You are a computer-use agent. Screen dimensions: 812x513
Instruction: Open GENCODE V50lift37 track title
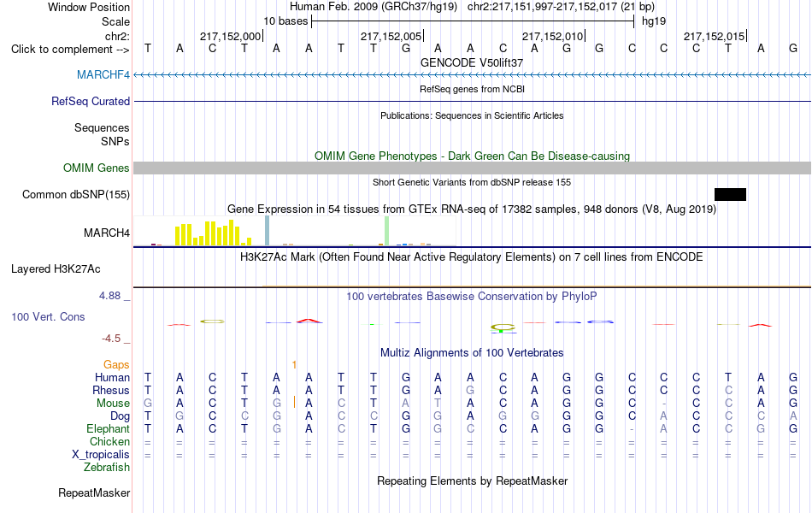(472, 62)
